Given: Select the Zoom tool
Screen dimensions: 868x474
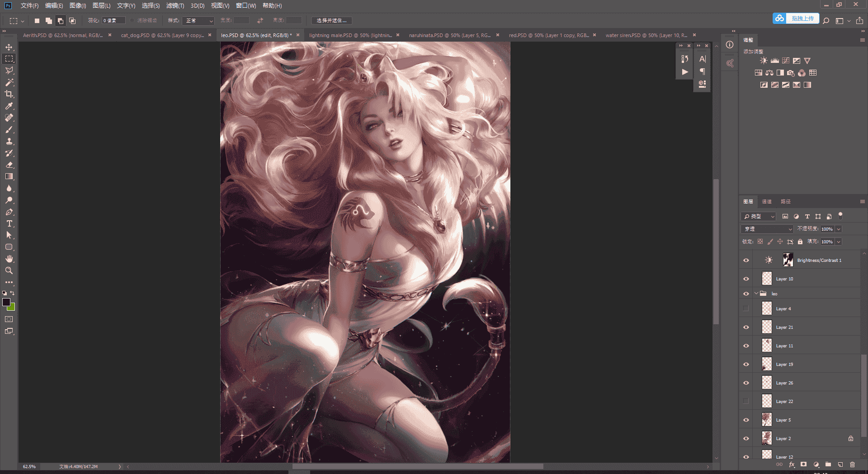Looking at the screenshot, I should click(9, 270).
